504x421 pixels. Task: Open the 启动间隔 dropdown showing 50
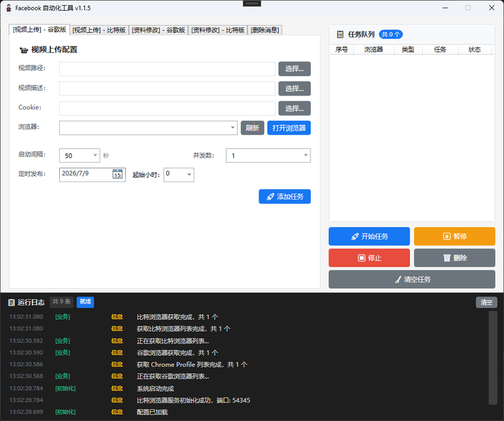tap(80, 156)
